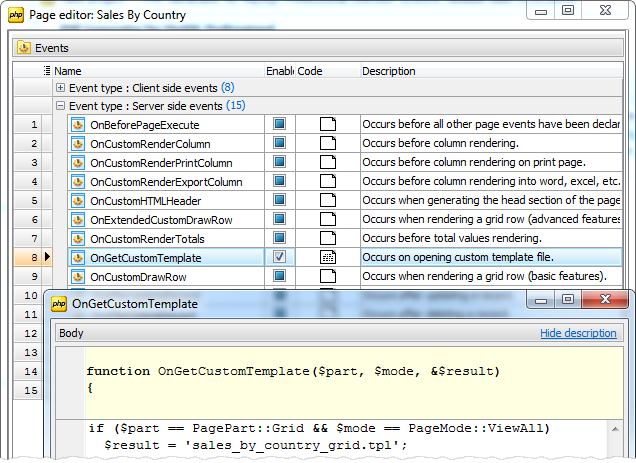Click the Events panel header icon

[x=24, y=47]
